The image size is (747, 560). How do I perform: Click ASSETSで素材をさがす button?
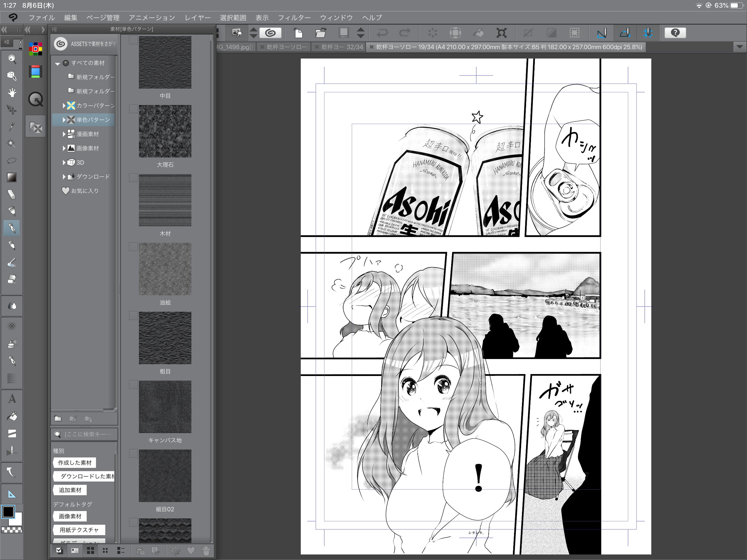click(85, 44)
